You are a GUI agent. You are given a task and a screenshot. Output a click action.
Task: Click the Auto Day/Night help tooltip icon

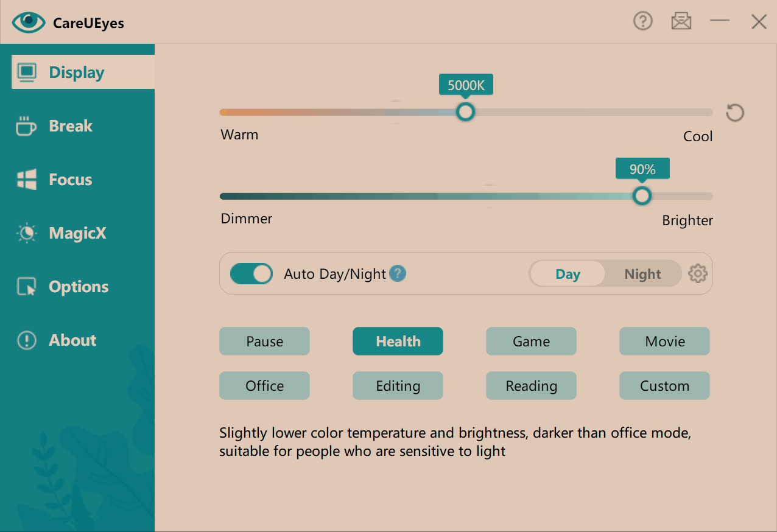click(398, 274)
